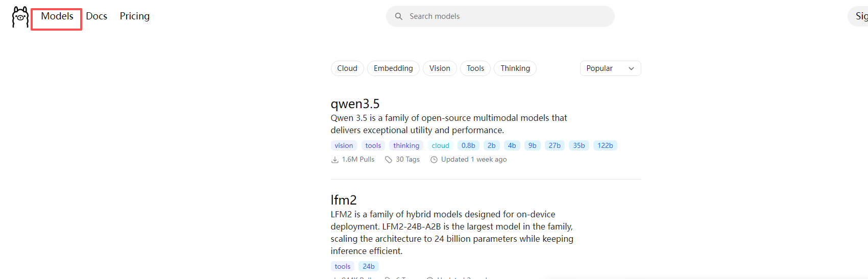This screenshot has height=279, width=868.
Task: Click the vision tag under qwen3.5
Action: pyautogui.click(x=344, y=146)
